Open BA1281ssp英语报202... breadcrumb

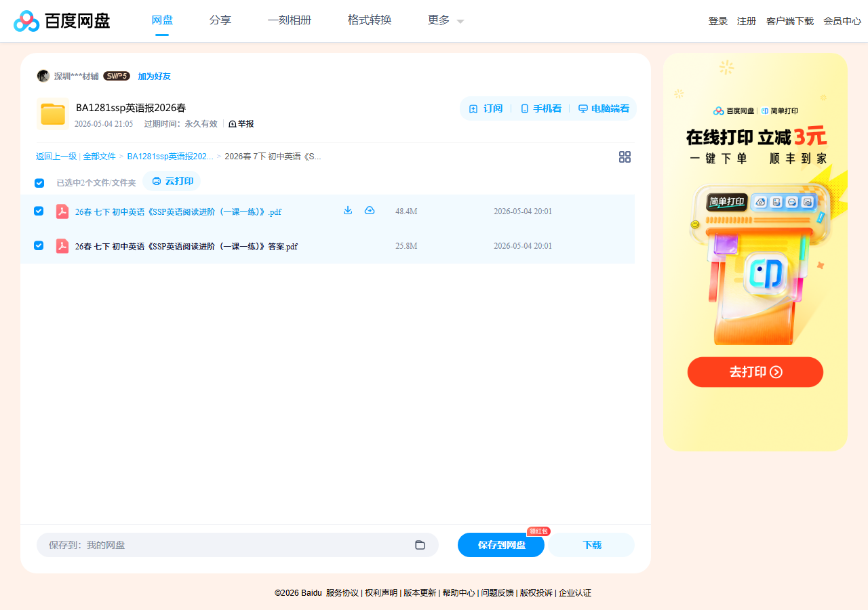coord(170,157)
